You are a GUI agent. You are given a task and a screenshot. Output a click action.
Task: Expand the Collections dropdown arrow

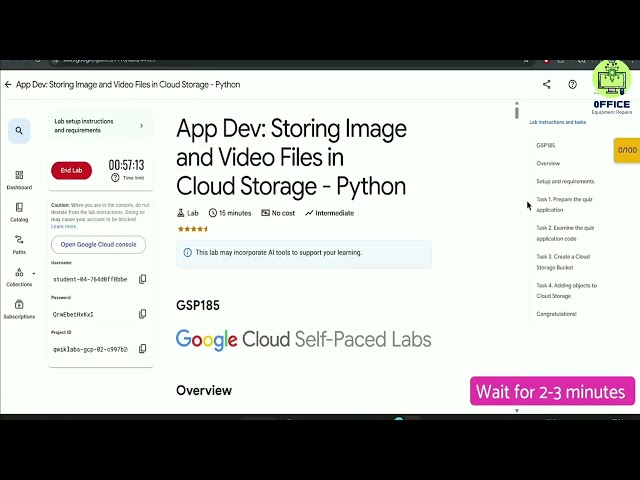click(34, 273)
